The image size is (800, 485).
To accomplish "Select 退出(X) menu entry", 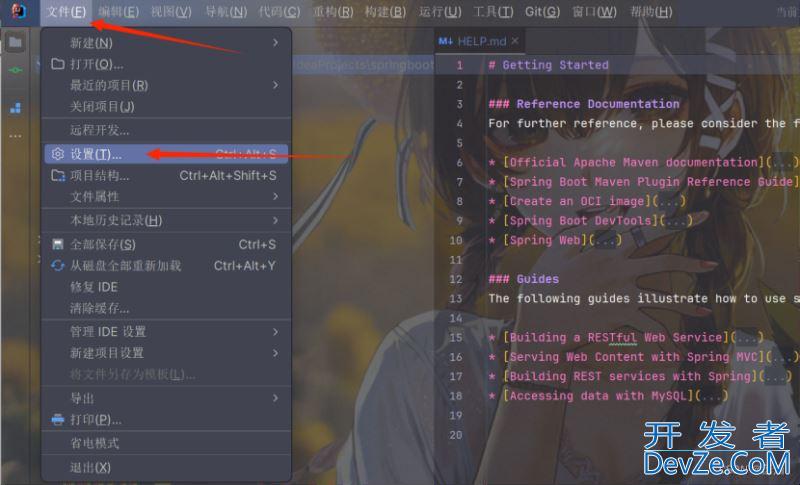I will point(166,467).
